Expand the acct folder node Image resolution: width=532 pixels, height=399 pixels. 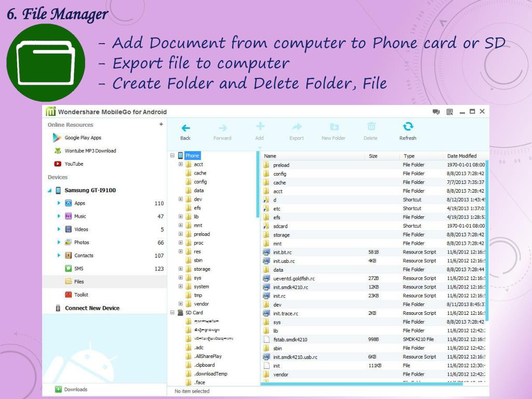pyautogui.click(x=180, y=164)
